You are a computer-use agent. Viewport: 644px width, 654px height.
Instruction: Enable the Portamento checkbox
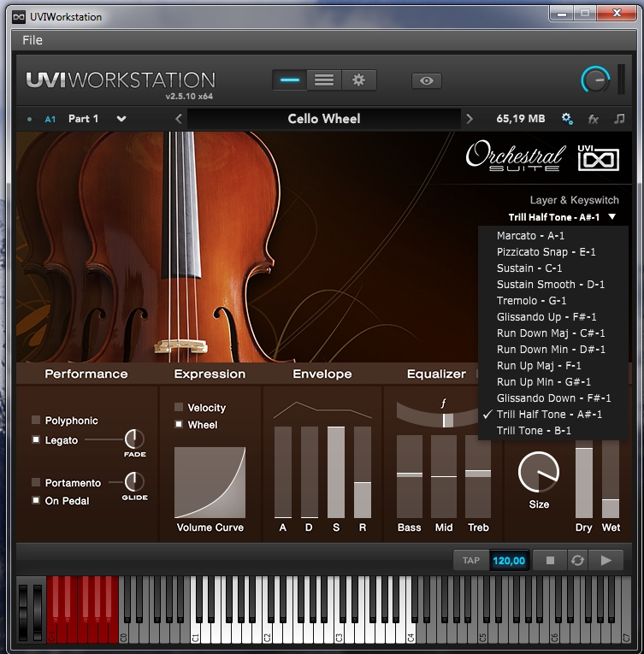36,482
